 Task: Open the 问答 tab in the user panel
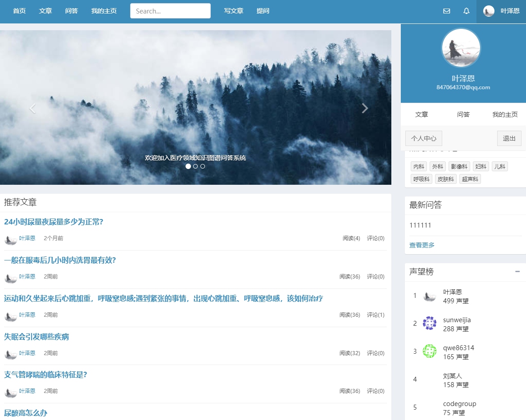(463, 114)
